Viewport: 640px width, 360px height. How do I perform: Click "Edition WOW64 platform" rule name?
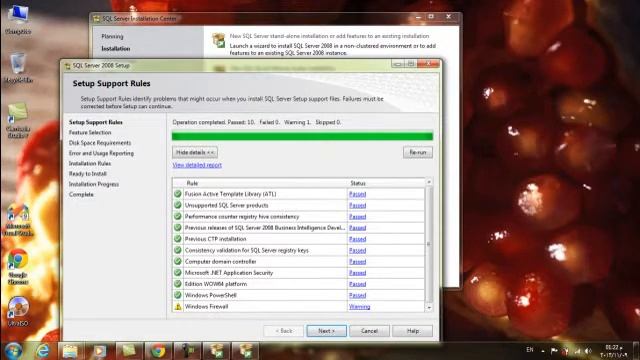tap(216, 284)
